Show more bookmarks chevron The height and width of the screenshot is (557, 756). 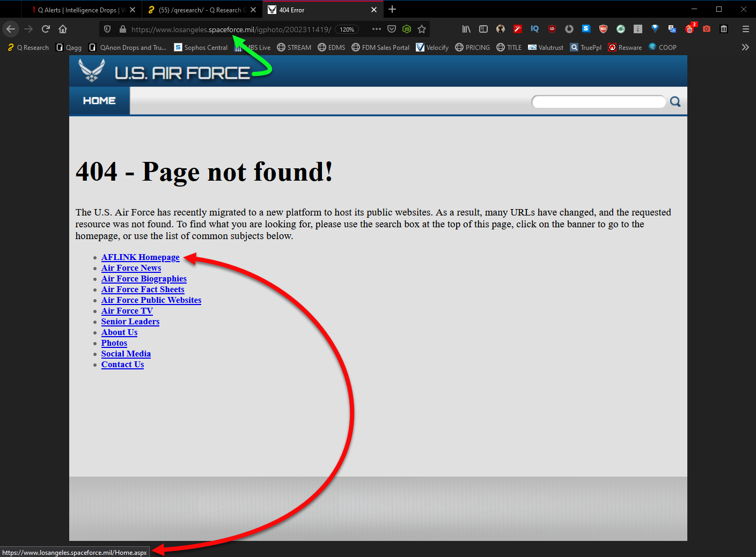click(745, 47)
